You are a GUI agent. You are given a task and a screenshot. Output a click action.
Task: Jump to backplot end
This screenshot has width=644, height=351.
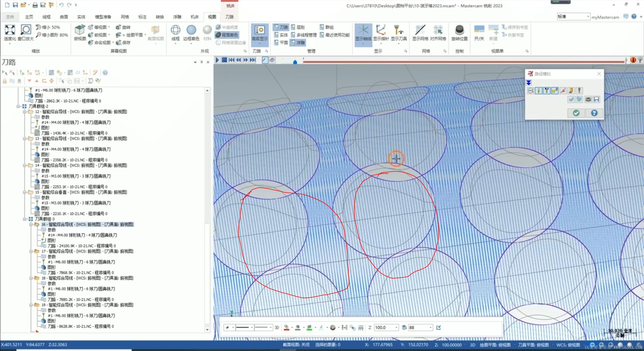(253, 60)
